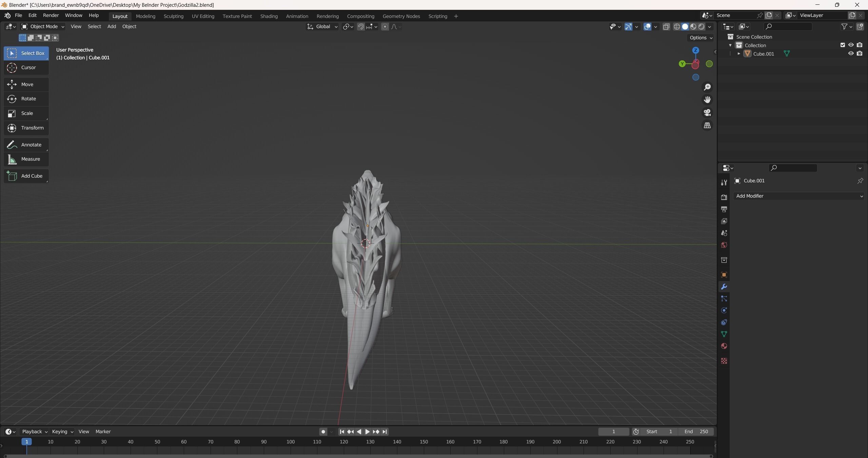Open the Object Constraints properties tab
This screenshot has width=868, height=458.
pyautogui.click(x=724, y=322)
